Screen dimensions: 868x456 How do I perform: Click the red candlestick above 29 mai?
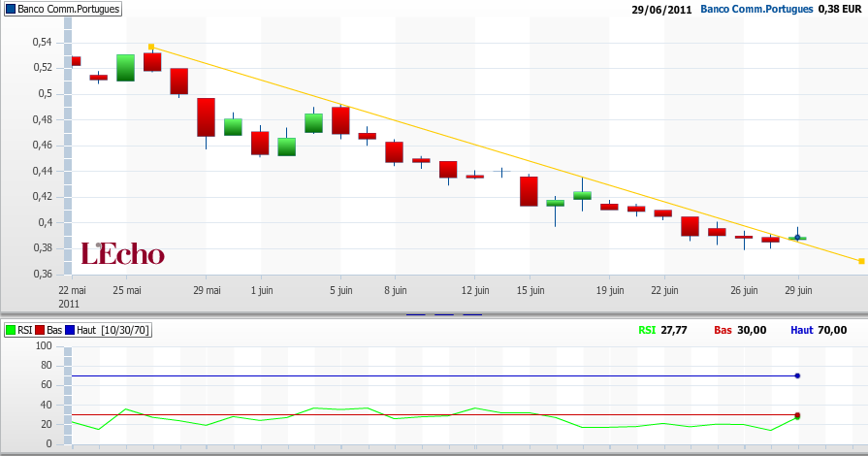tap(206, 117)
